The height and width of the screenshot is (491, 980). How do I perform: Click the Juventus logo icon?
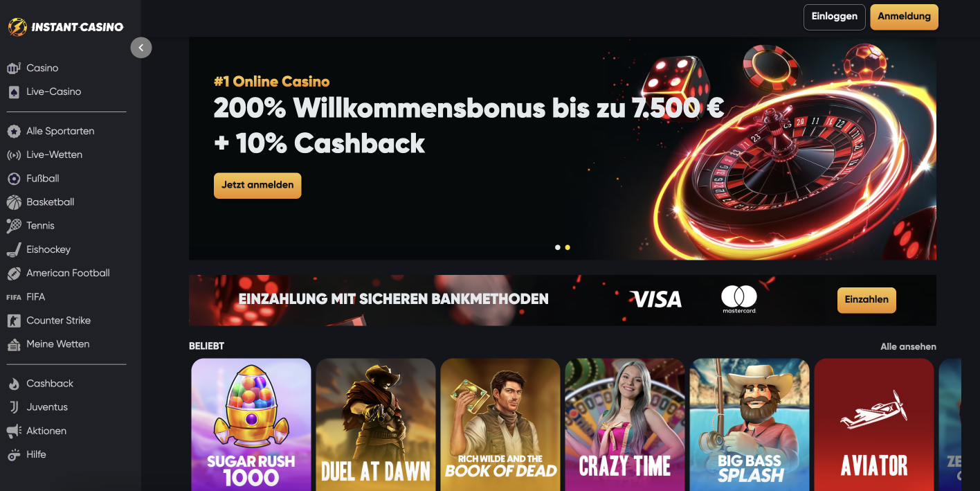(14, 407)
